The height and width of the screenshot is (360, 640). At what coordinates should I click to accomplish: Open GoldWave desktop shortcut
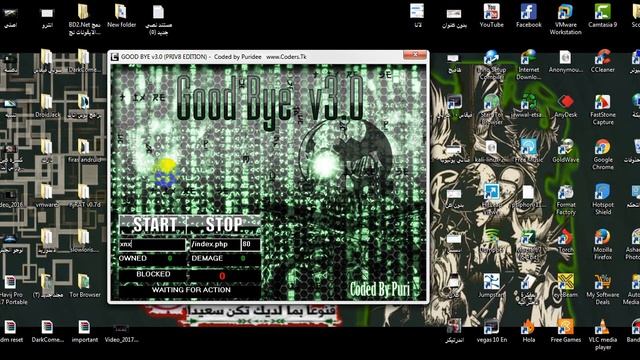click(565, 151)
